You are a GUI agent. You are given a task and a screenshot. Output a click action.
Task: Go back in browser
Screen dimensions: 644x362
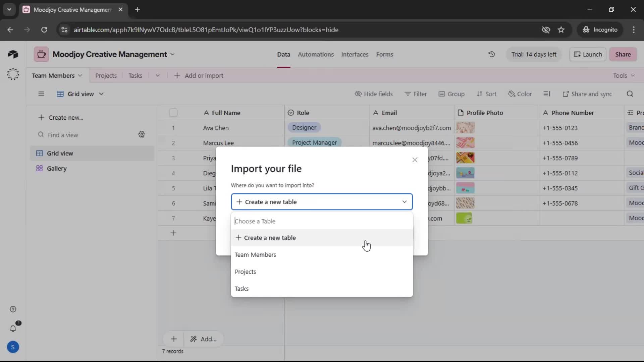[x=10, y=30]
